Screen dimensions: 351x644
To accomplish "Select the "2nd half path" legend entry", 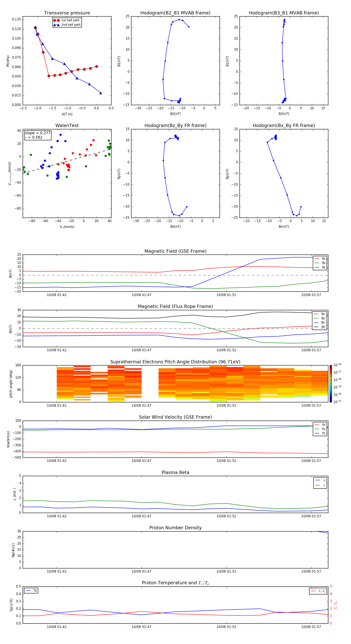I will pos(67,25).
